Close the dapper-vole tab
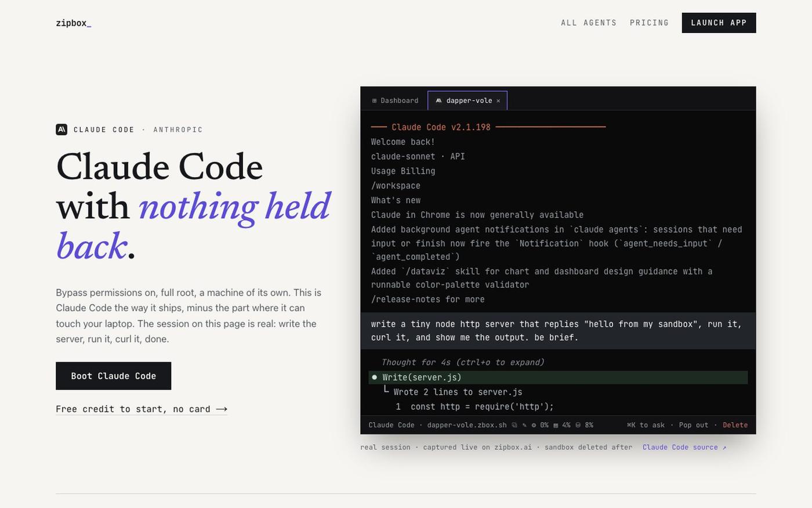The width and height of the screenshot is (812, 508). point(498,100)
